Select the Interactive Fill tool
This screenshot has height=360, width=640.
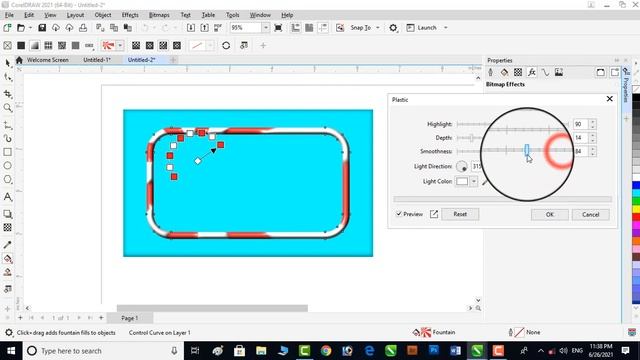pyautogui.click(x=7, y=258)
